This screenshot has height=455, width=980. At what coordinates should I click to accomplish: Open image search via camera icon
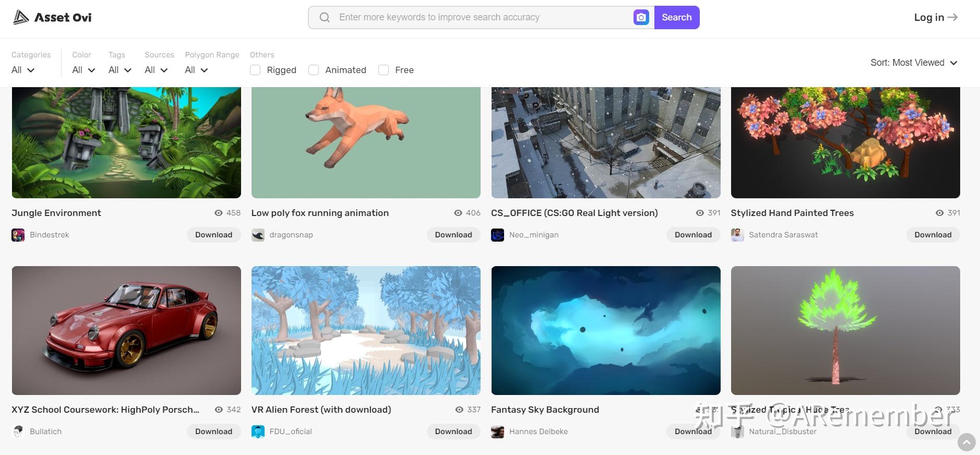[641, 17]
